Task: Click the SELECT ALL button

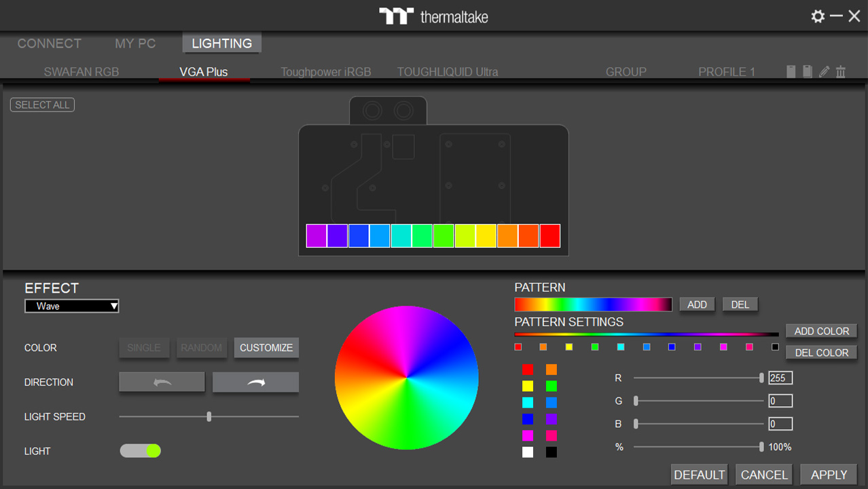Action: [42, 105]
